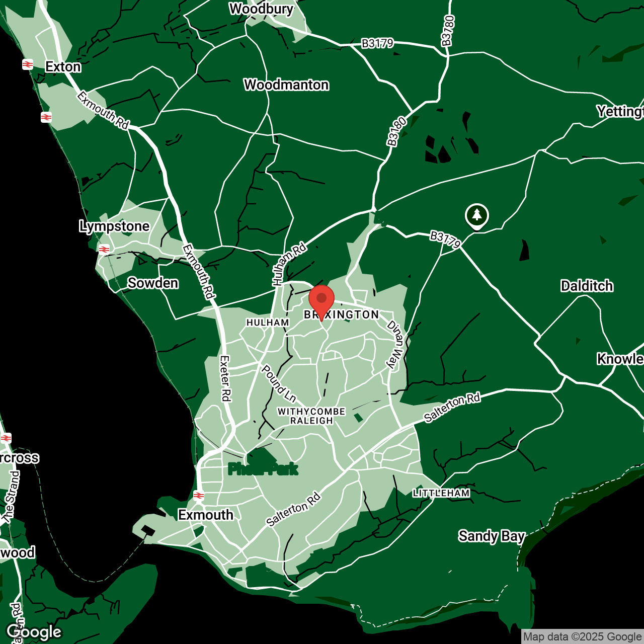Click the railway station icon above Starcross

pos(6,438)
